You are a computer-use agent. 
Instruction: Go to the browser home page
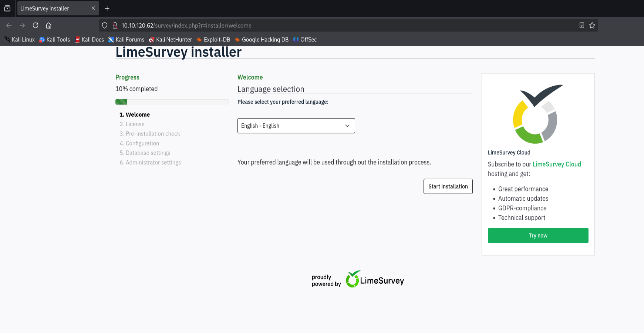pos(48,26)
